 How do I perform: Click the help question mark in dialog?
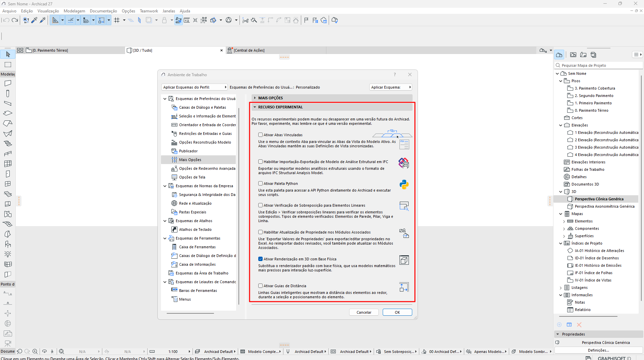395,74
